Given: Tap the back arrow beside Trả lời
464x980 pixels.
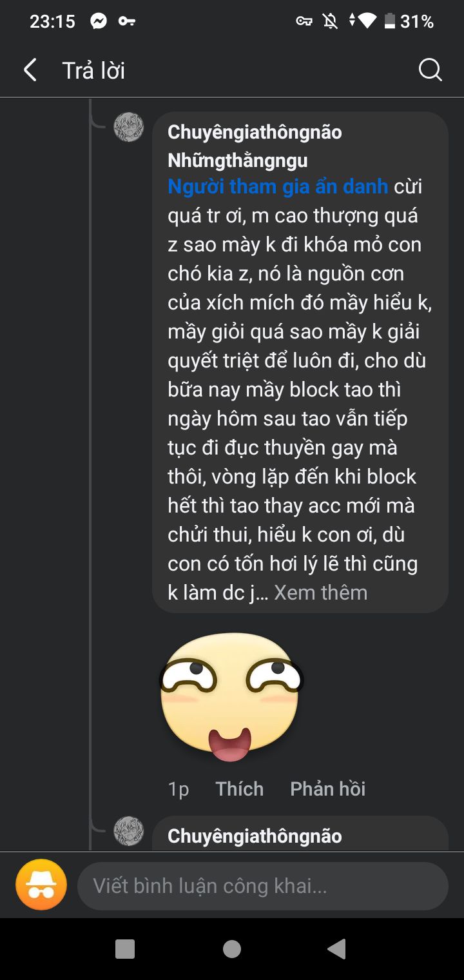Looking at the screenshot, I should pyautogui.click(x=30, y=70).
